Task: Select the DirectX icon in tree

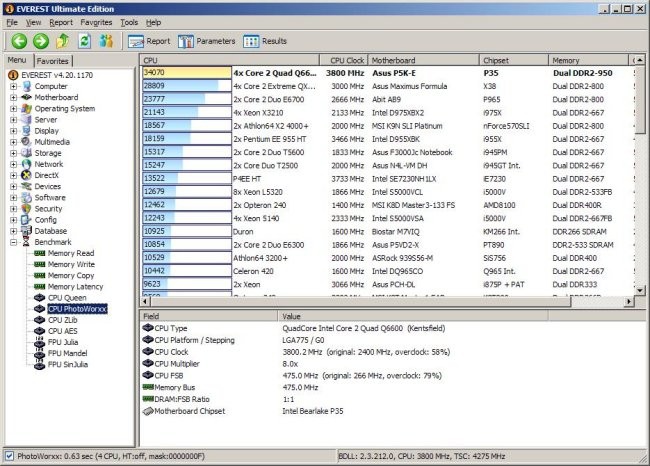Action: click(x=26, y=175)
